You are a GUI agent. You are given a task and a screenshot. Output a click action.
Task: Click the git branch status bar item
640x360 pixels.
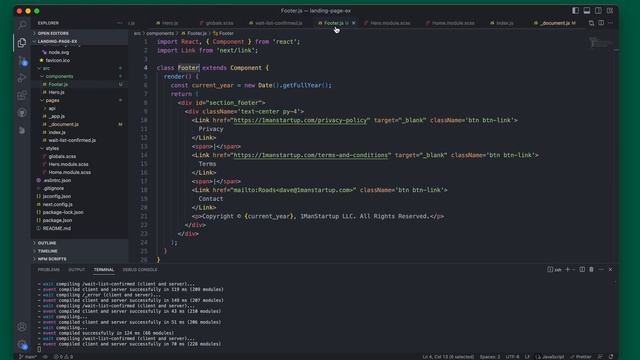[28, 357]
